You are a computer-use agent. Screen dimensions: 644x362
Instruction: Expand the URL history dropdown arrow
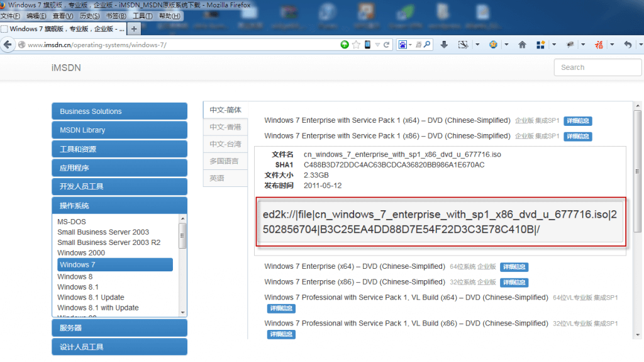point(377,45)
